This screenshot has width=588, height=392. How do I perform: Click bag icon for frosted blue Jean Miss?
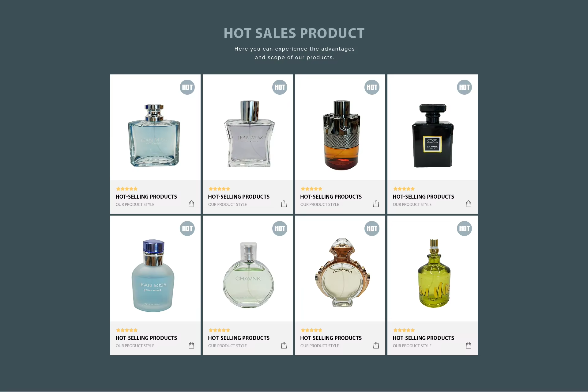click(x=191, y=345)
